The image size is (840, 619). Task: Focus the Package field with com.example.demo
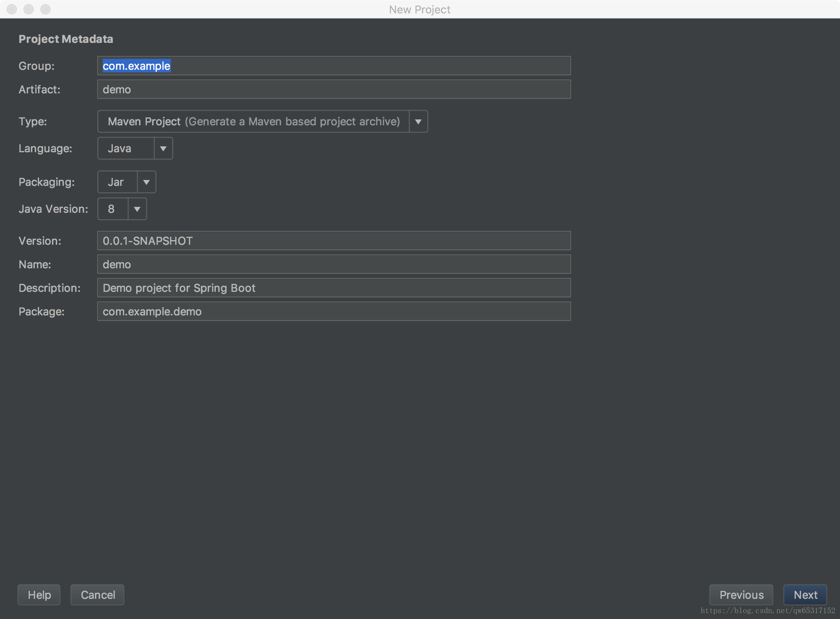pyautogui.click(x=333, y=312)
